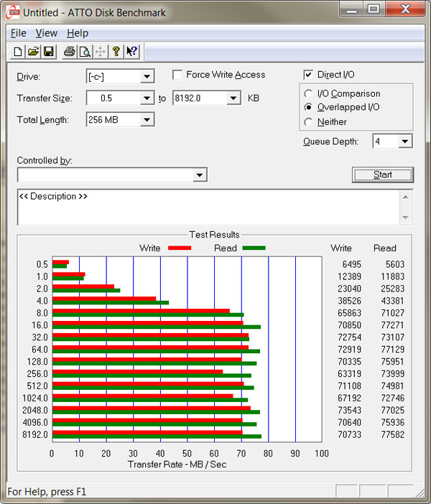Viewport: 431px width, 504px height.
Task: Open the Help menu
Action: (x=78, y=33)
